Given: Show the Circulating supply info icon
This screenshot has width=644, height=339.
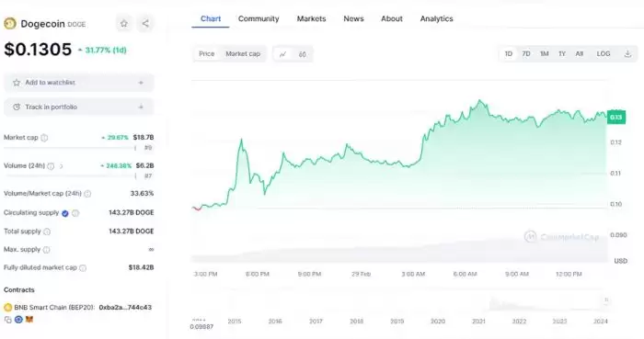Looking at the screenshot, I should coord(75,213).
